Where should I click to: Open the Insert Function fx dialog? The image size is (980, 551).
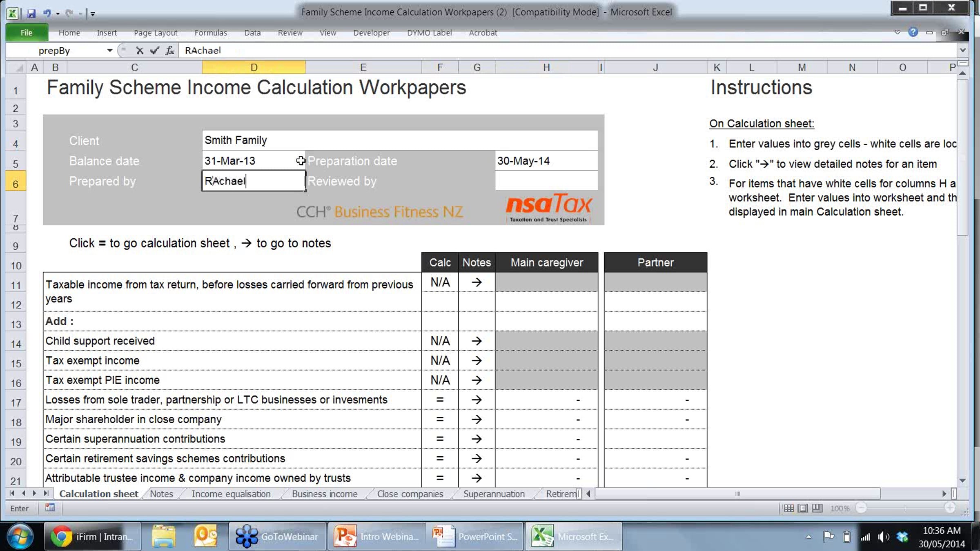[169, 51]
